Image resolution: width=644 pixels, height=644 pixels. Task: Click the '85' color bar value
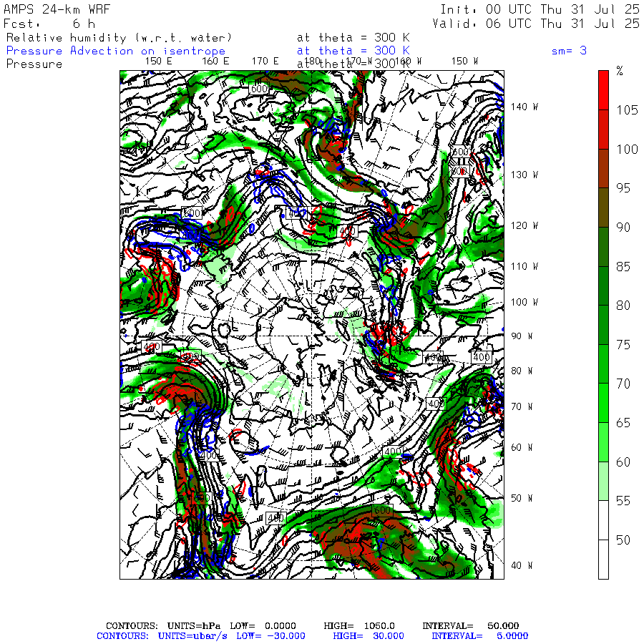tap(623, 267)
